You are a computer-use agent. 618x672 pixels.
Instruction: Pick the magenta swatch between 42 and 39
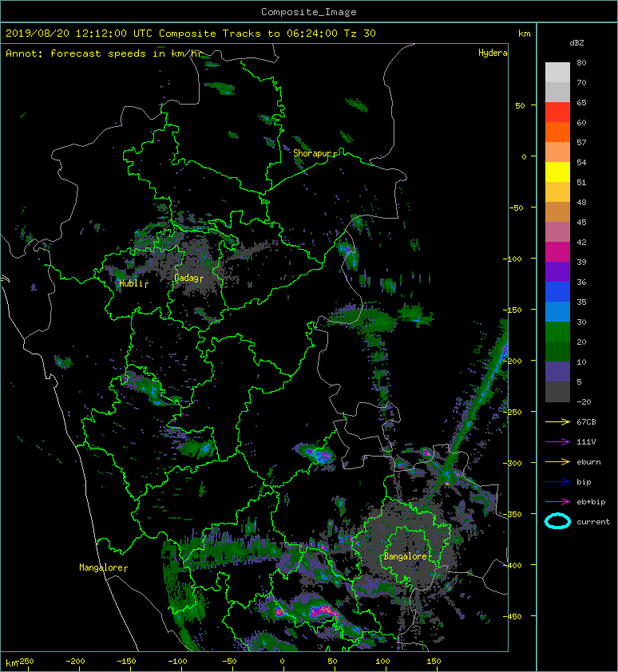pyautogui.click(x=557, y=252)
